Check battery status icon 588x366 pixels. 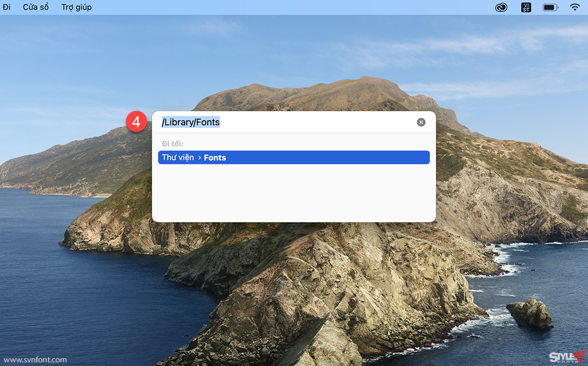[550, 7]
